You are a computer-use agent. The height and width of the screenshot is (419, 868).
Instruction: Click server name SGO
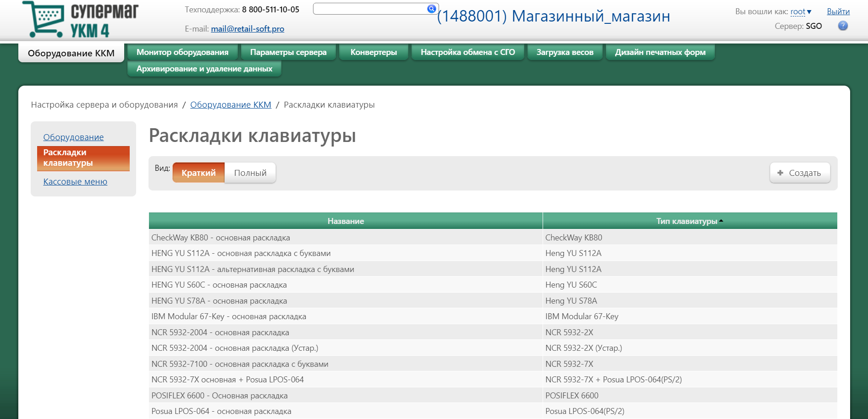[x=814, y=26]
